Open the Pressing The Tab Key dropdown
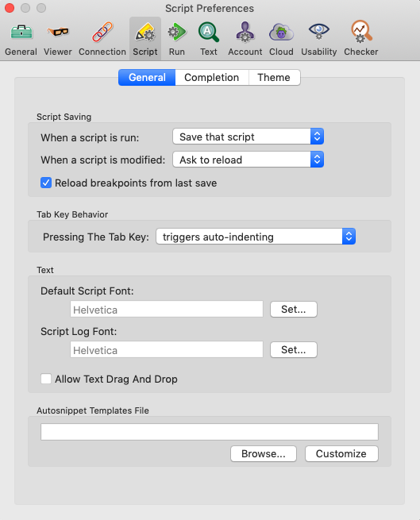This screenshot has height=520, width=420. pyautogui.click(x=256, y=237)
